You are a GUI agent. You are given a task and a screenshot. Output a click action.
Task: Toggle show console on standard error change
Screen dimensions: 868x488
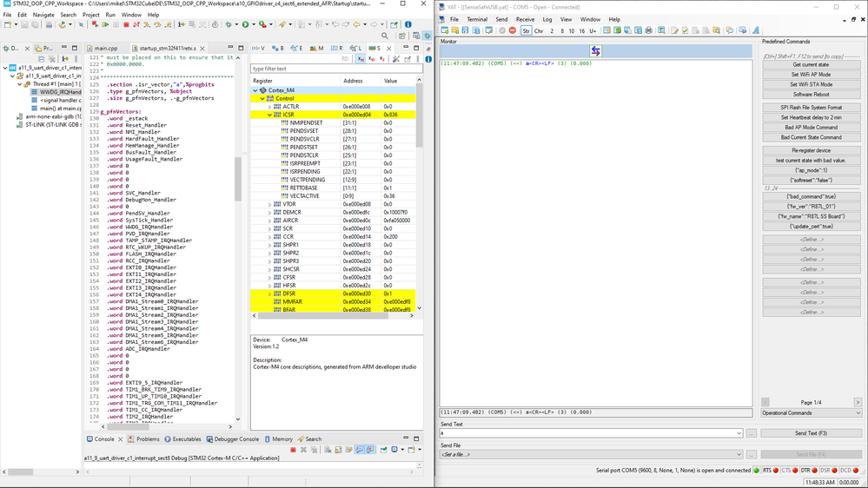click(370, 450)
